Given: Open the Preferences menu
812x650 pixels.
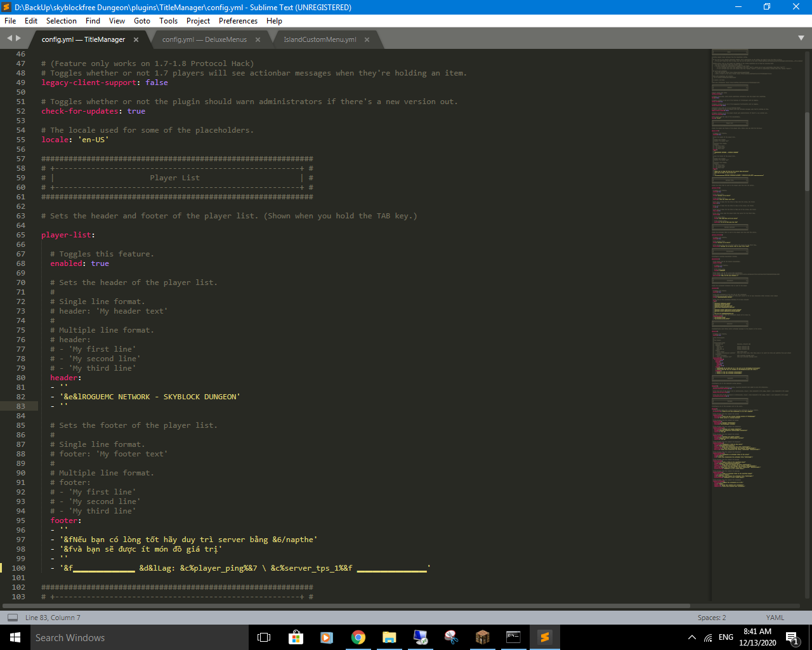Looking at the screenshot, I should (238, 21).
